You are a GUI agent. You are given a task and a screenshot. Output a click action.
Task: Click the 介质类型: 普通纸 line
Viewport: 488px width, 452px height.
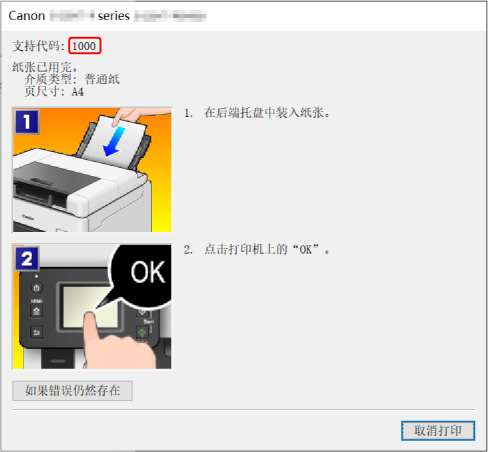[72, 79]
